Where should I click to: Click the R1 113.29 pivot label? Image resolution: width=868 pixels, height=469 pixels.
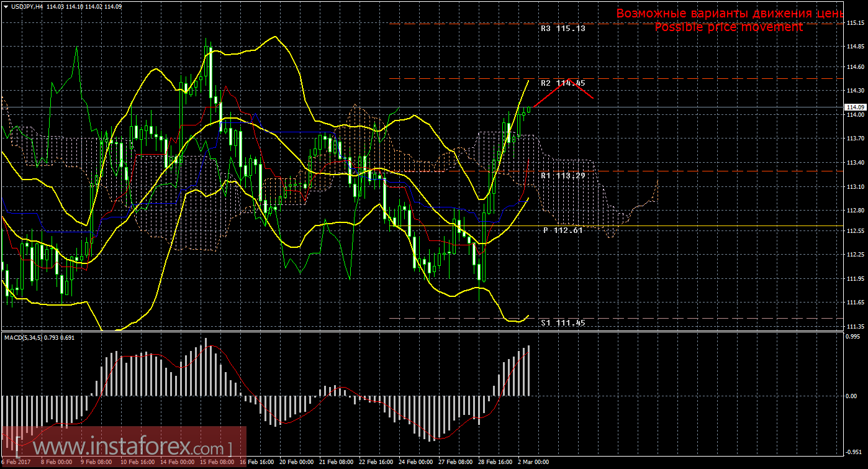click(563, 176)
